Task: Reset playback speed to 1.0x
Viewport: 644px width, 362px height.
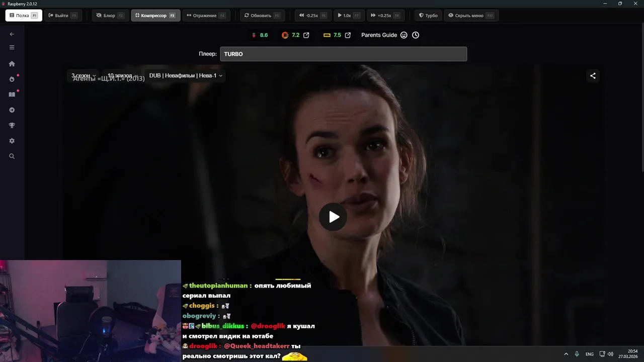Action: click(349, 16)
